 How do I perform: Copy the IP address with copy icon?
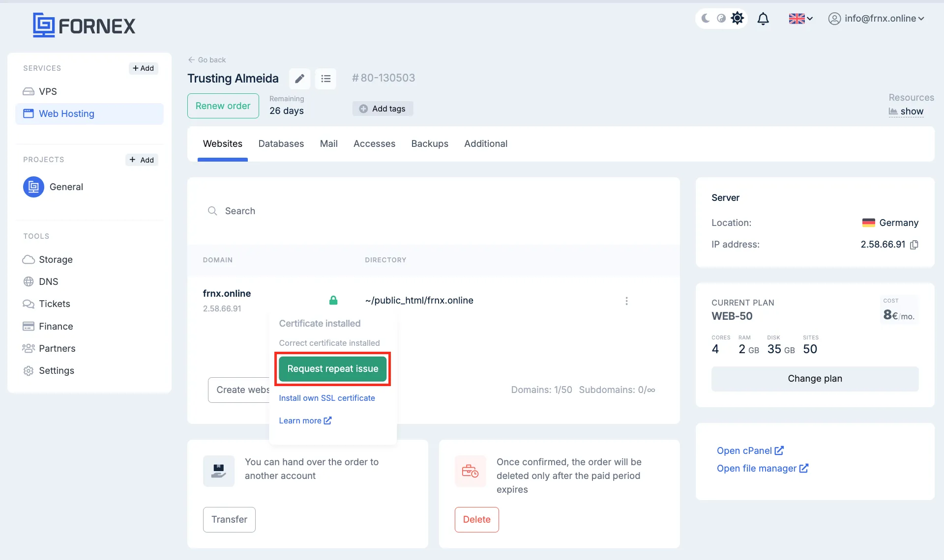tap(914, 245)
